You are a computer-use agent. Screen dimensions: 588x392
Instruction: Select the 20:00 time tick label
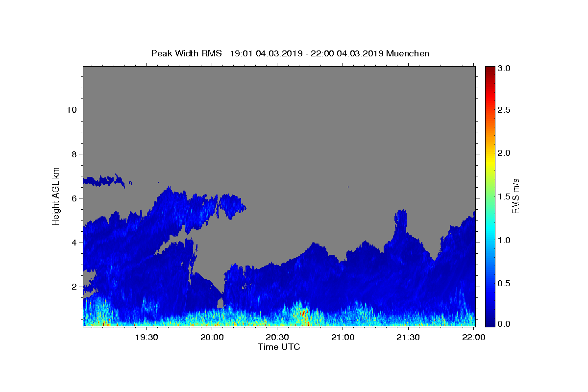212,337
